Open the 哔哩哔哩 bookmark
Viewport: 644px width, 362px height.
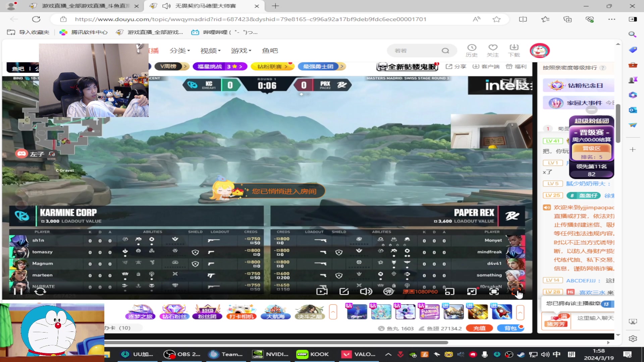(224, 32)
